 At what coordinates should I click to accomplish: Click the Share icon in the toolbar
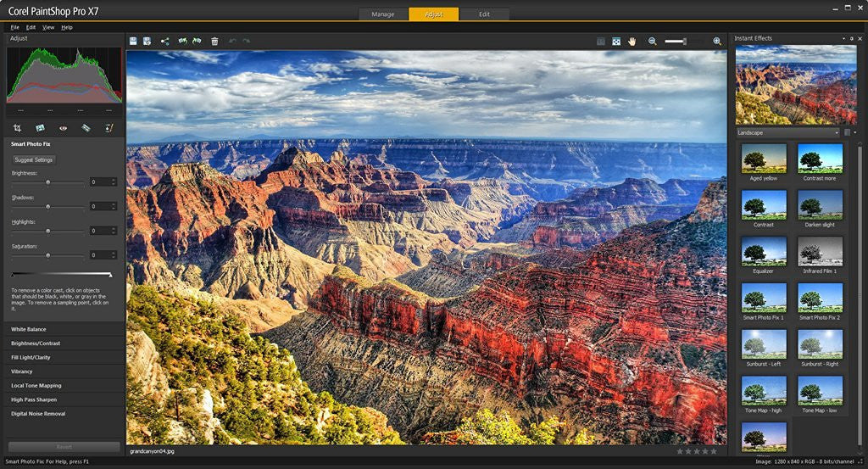pos(164,41)
